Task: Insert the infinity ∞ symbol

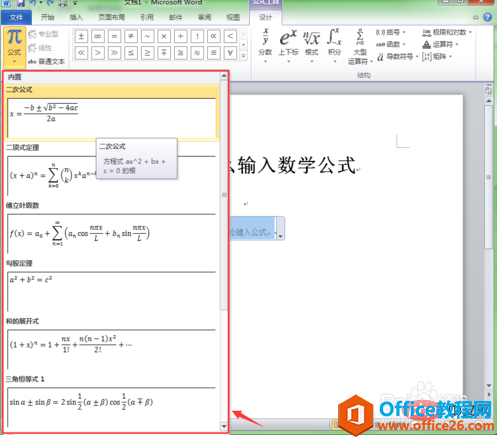Action: (x=98, y=36)
